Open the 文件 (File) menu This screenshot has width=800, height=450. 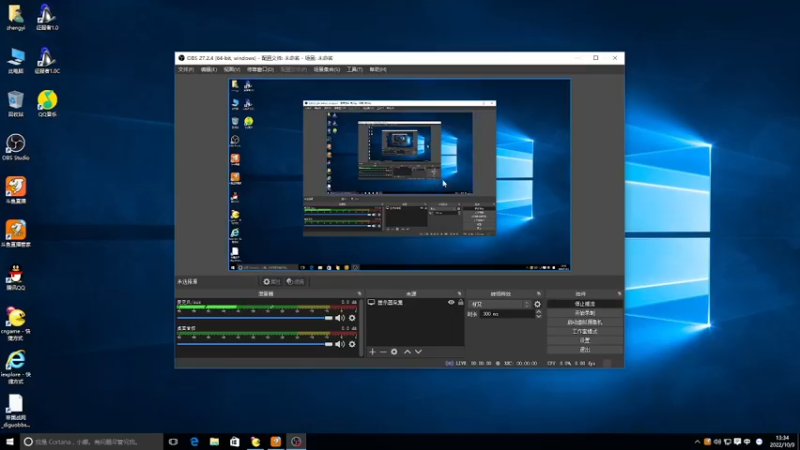pos(186,69)
